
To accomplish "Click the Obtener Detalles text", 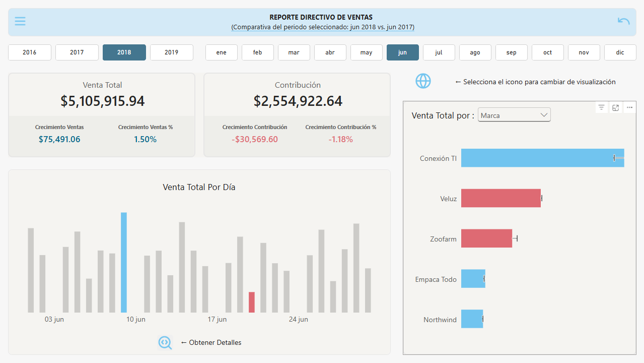I will [215, 342].
